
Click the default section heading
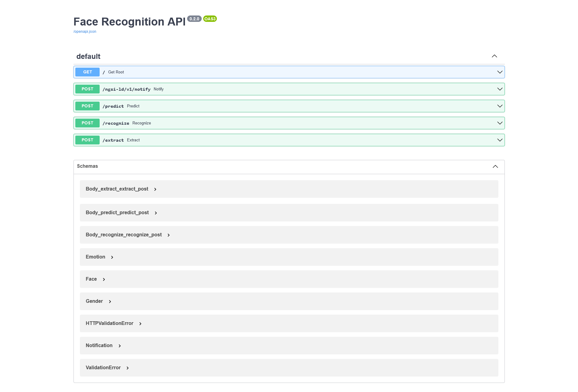pyautogui.click(x=88, y=56)
